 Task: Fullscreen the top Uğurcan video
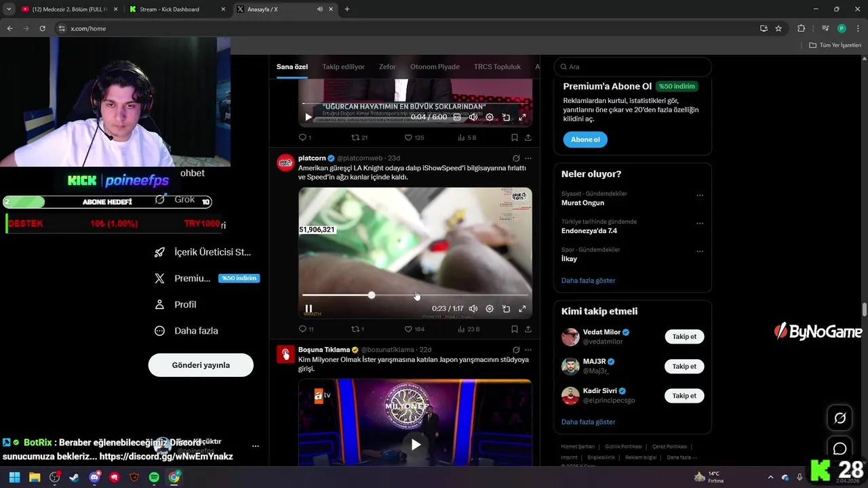pyautogui.click(x=522, y=117)
